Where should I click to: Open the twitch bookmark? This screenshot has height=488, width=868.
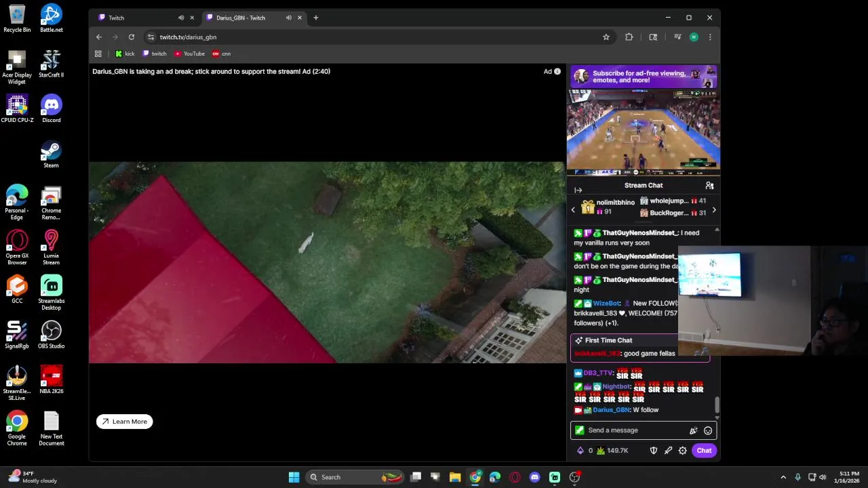click(155, 54)
